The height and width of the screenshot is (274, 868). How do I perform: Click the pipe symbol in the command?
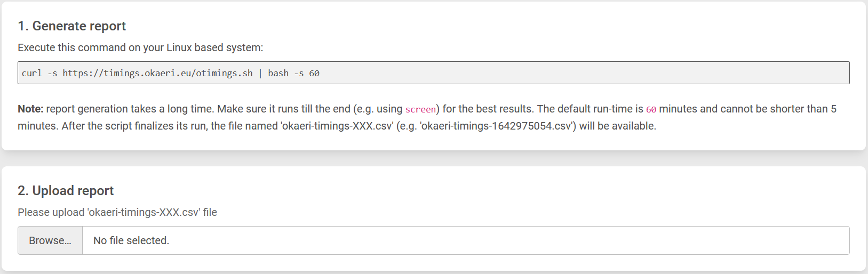coord(260,73)
